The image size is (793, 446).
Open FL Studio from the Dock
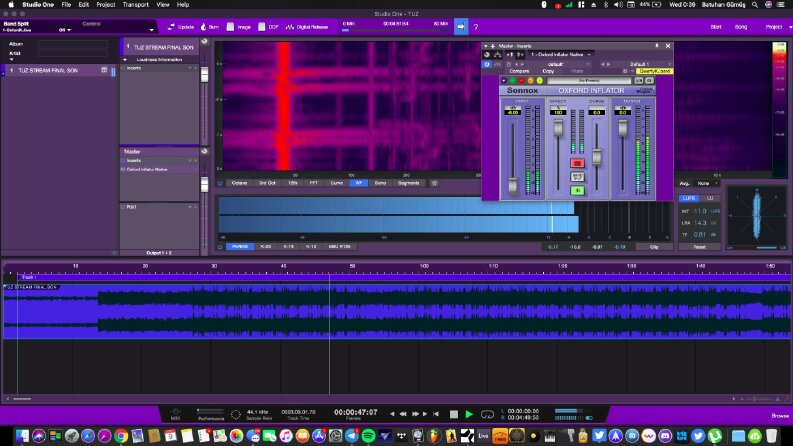(434, 435)
